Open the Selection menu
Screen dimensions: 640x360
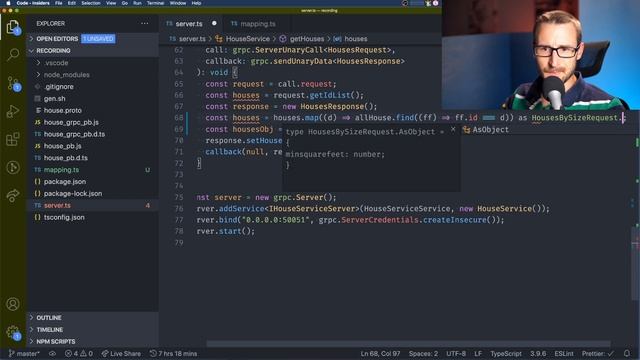click(x=91, y=3)
